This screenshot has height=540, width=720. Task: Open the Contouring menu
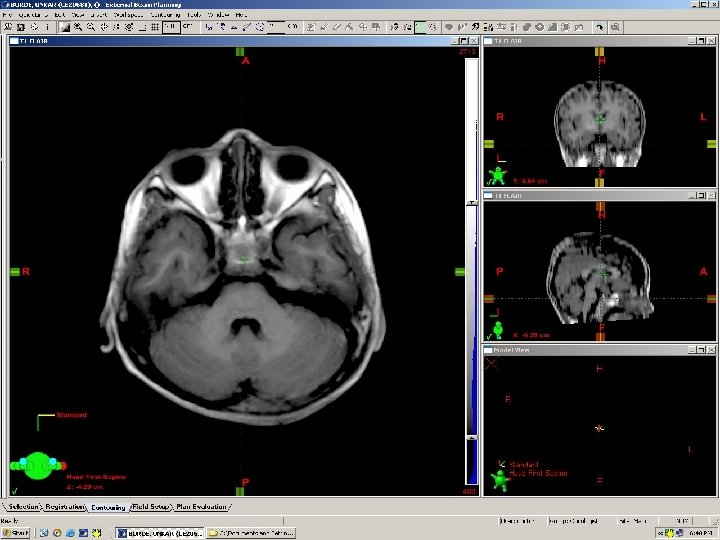tap(165, 15)
